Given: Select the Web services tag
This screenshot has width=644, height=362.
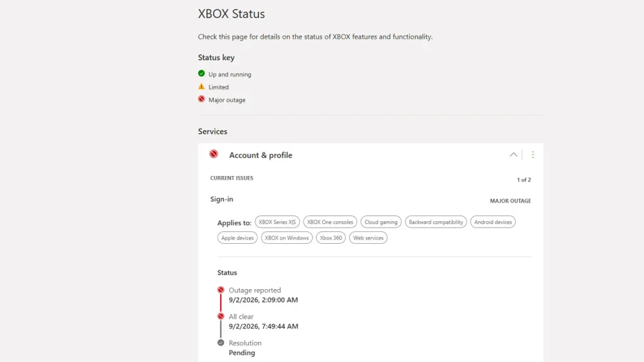Looking at the screenshot, I should tap(368, 238).
